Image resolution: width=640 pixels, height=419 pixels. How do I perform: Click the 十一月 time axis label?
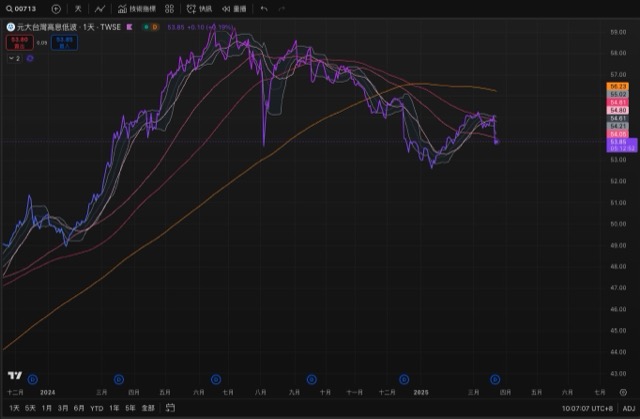click(x=354, y=392)
